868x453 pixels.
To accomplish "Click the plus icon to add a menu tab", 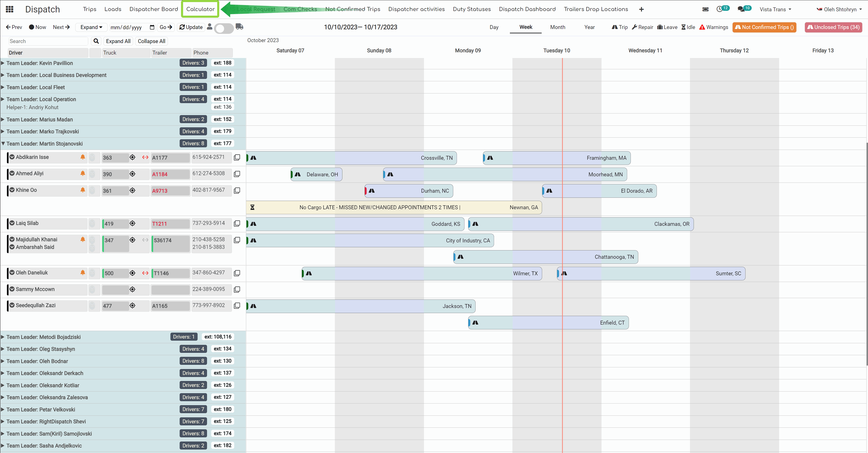I will click(x=641, y=9).
